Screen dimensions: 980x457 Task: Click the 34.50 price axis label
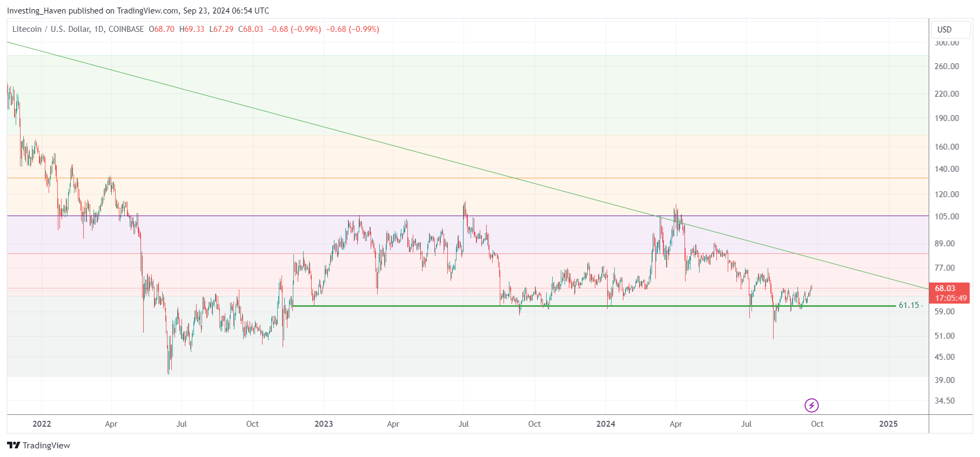coord(944,401)
